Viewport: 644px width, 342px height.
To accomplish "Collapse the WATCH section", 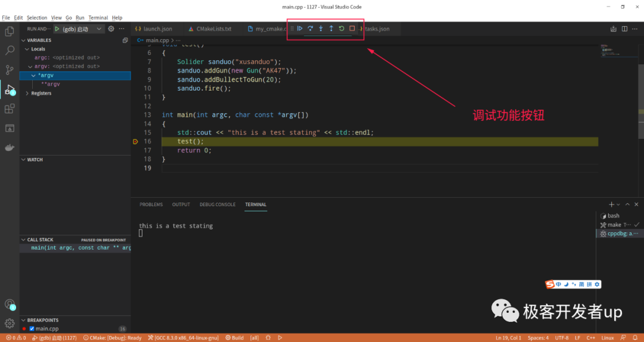I will click(x=23, y=160).
